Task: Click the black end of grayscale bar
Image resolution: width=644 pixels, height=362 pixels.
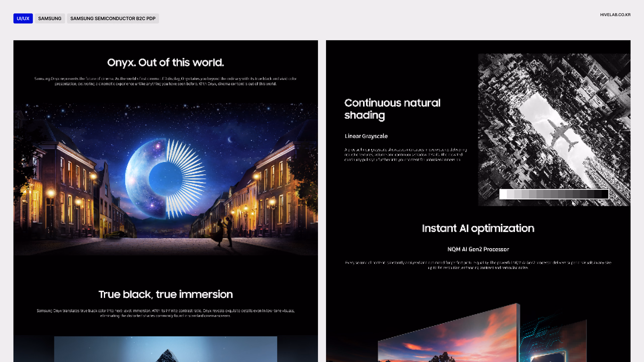Action: pyautogui.click(x=605, y=194)
